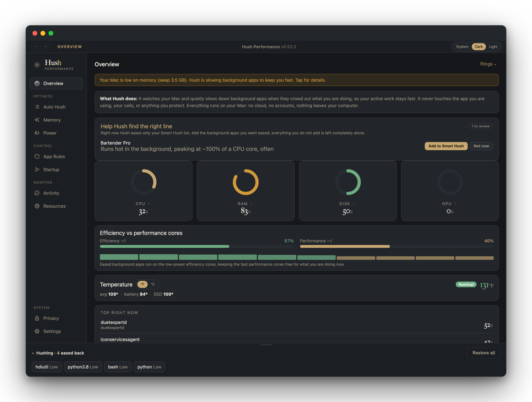Open the Rings view dropdown

click(488, 64)
